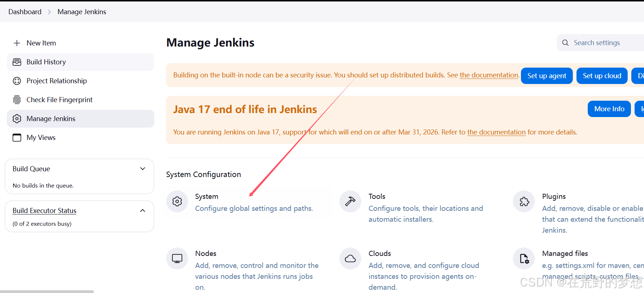
Task: Open Build History in the sidebar
Action: point(80,62)
